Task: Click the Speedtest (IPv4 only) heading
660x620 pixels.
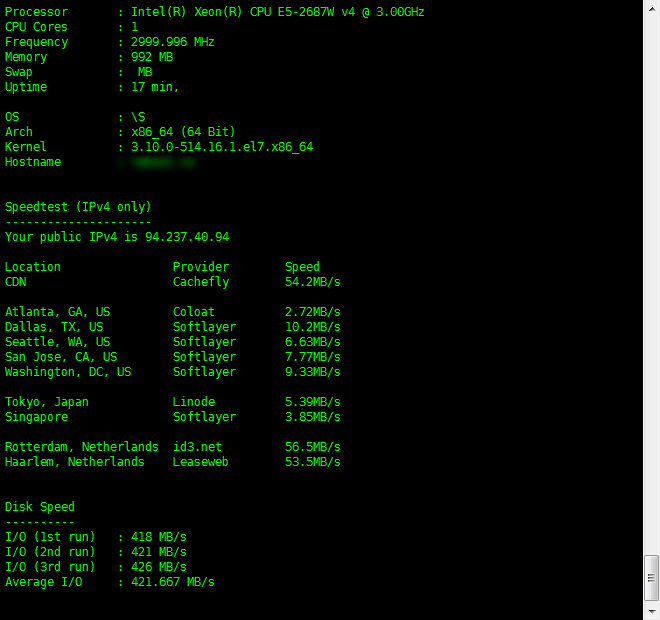Action: (78, 207)
